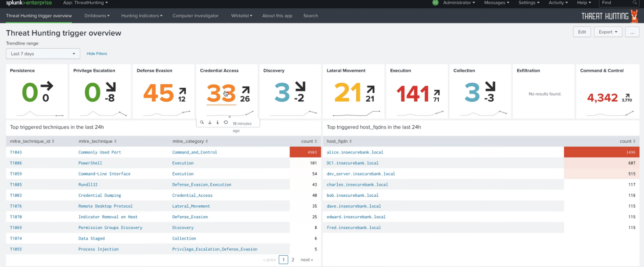Open the alice.insecurebank.local host link
644x267 pixels.
pyautogui.click(x=354, y=152)
